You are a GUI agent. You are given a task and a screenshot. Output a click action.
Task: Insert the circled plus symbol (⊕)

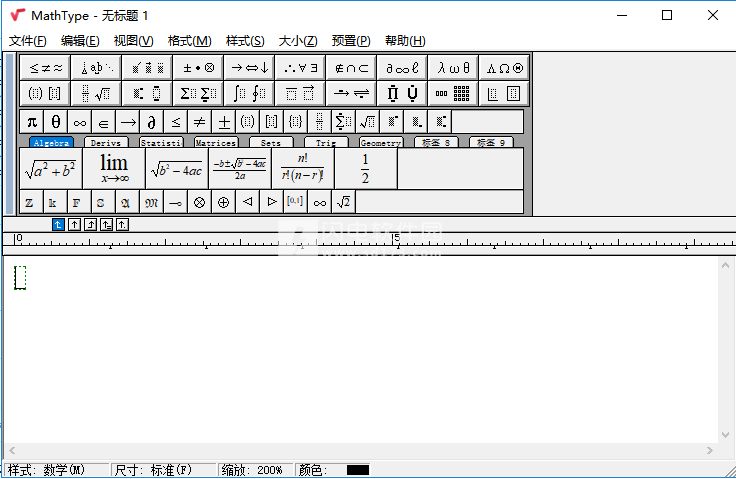click(223, 202)
